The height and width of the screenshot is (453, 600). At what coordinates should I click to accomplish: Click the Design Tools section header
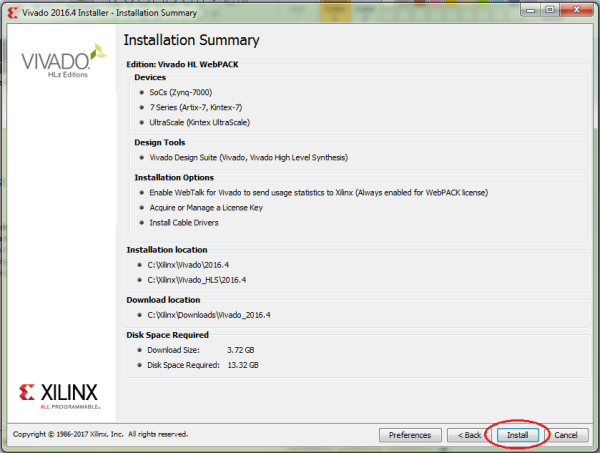click(160, 142)
